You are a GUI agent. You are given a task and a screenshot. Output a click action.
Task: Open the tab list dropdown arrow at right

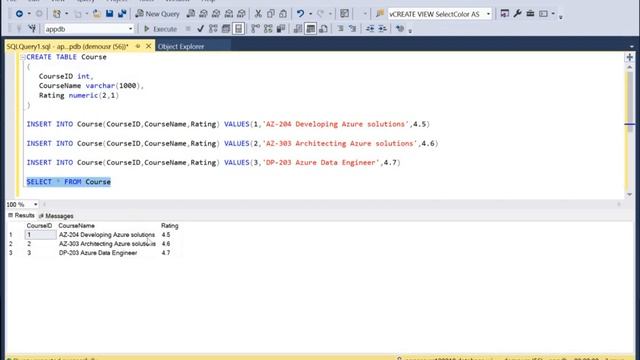click(x=631, y=47)
